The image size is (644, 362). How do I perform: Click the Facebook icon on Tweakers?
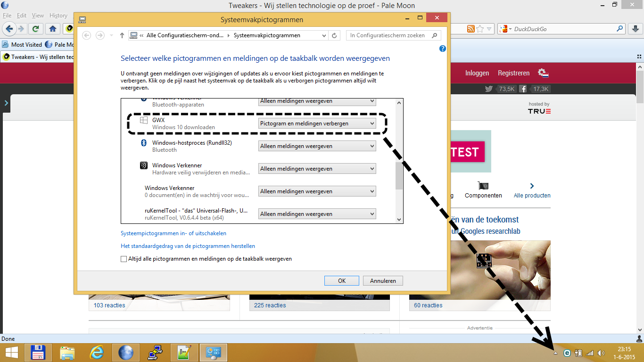(x=523, y=89)
